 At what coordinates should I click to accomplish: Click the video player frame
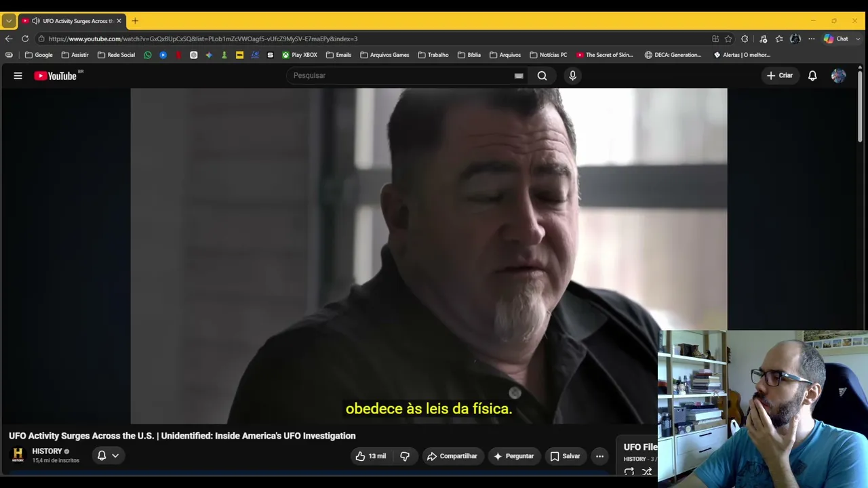(x=429, y=256)
